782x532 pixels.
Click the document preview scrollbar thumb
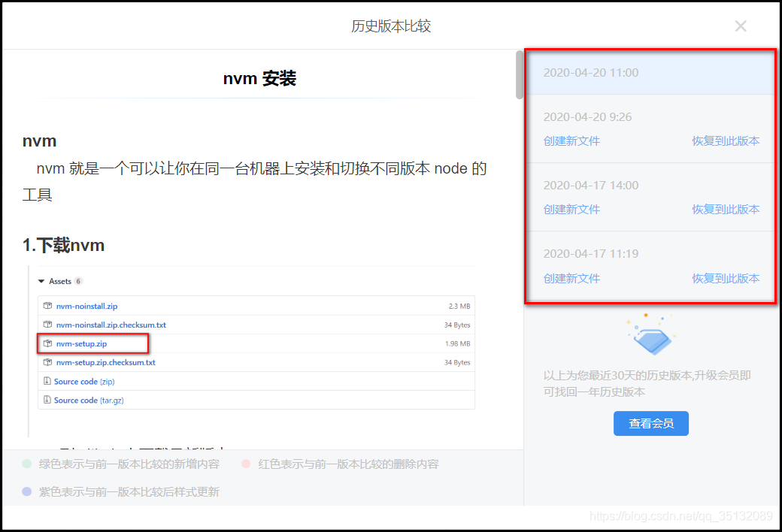click(519, 75)
